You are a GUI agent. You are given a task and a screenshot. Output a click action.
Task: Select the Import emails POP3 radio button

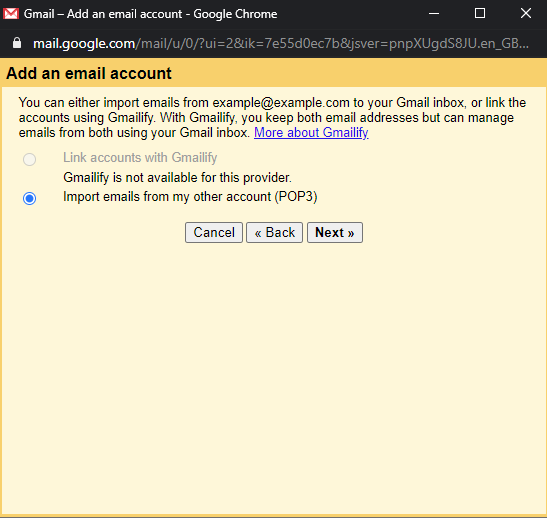coord(29,198)
